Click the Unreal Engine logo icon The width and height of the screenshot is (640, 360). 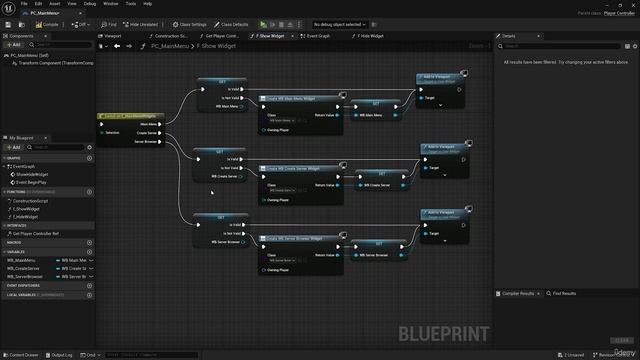click(x=8, y=8)
